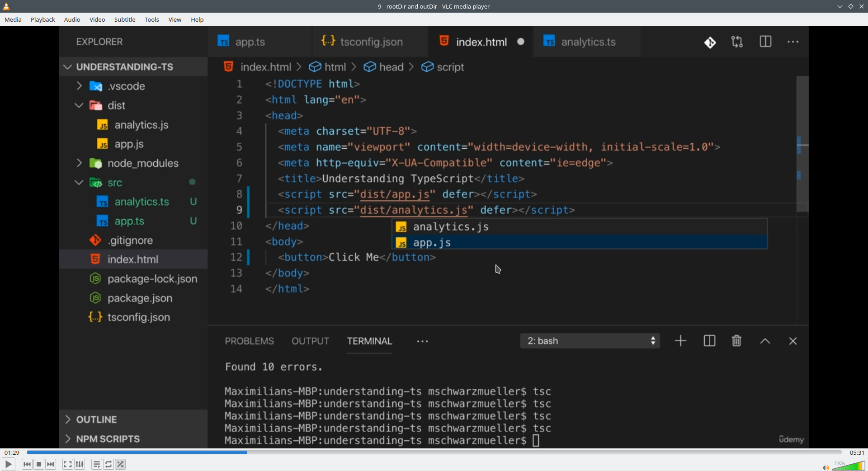
Task: Stop the video playback
Action: point(39,464)
